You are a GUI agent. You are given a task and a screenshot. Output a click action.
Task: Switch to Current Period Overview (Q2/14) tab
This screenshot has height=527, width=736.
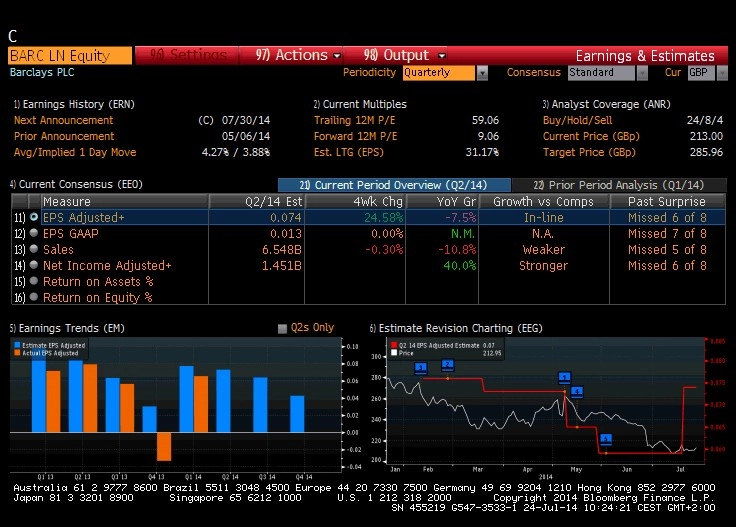(394, 185)
